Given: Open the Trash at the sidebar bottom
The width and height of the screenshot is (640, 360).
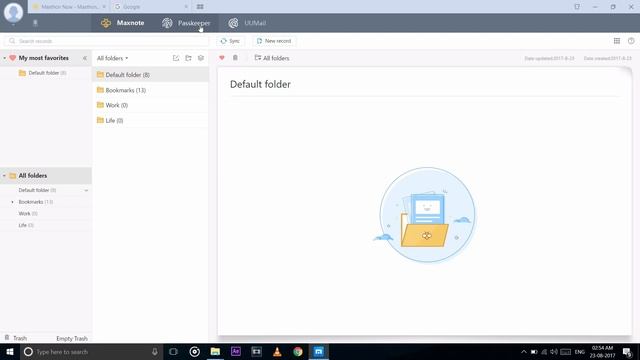Looking at the screenshot, I should (x=16, y=338).
